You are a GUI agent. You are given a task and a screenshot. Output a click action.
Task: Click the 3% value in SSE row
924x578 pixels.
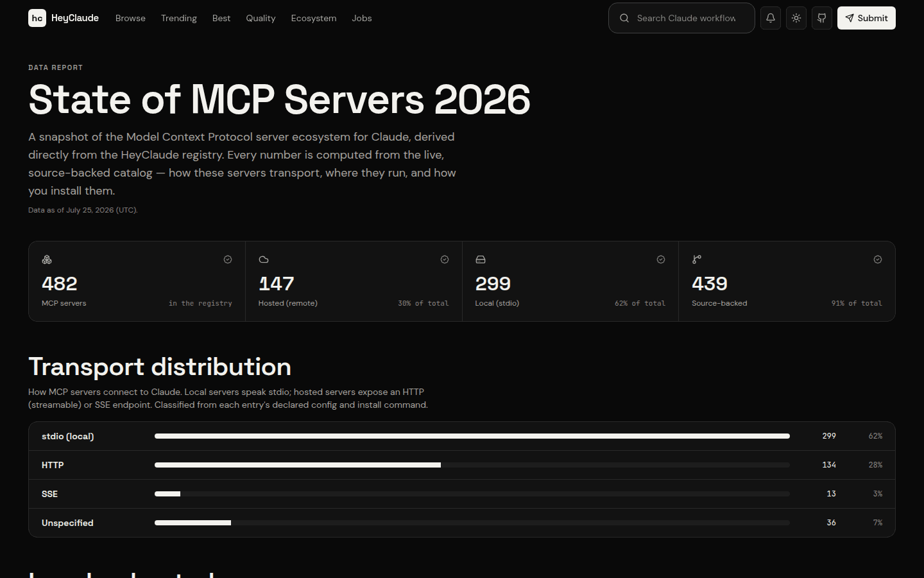[x=878, y=494]
